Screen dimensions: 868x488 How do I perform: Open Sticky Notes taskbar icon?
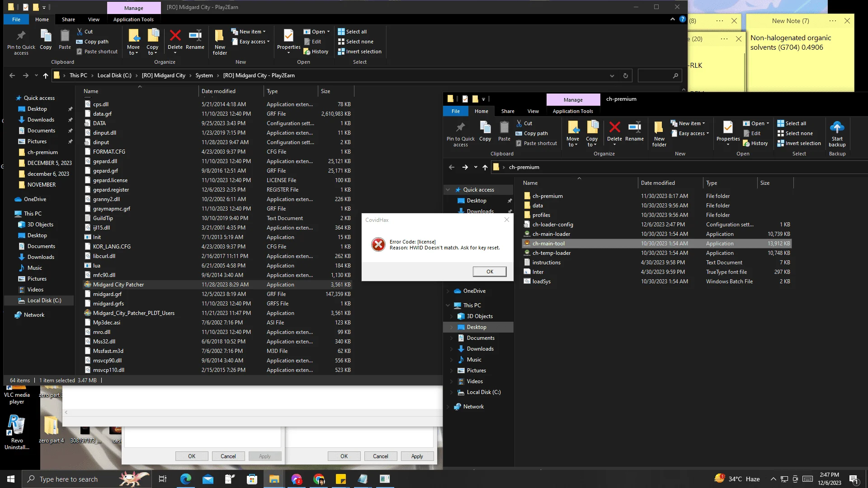(341, 479)
